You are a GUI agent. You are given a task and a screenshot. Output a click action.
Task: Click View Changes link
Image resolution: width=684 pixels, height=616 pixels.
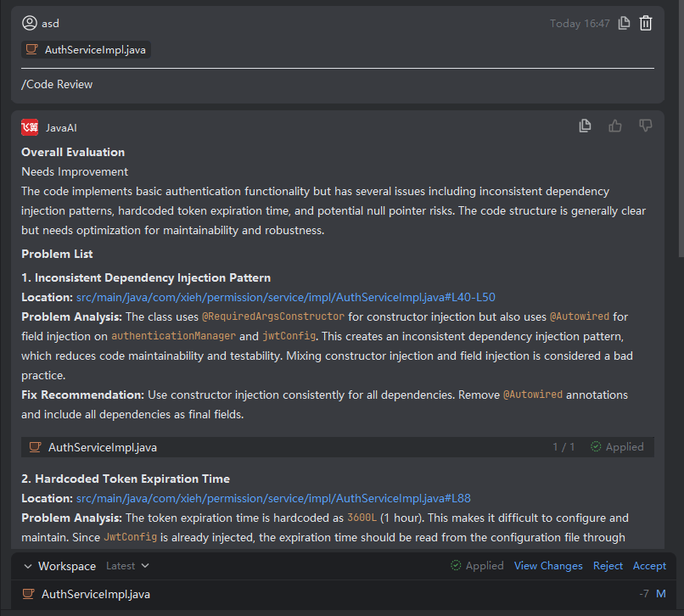[548, 566]
